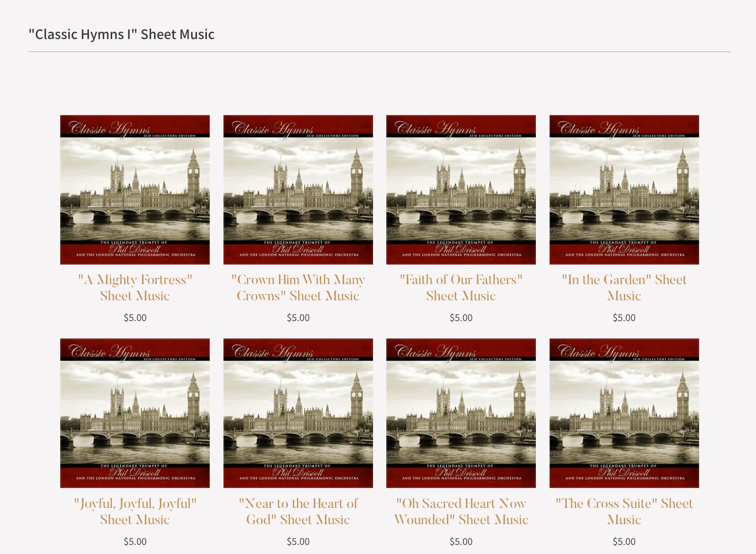Open the "A Mighty Fortress" album cover image
The height and width of the screenshot is (554, 756).
135,190
